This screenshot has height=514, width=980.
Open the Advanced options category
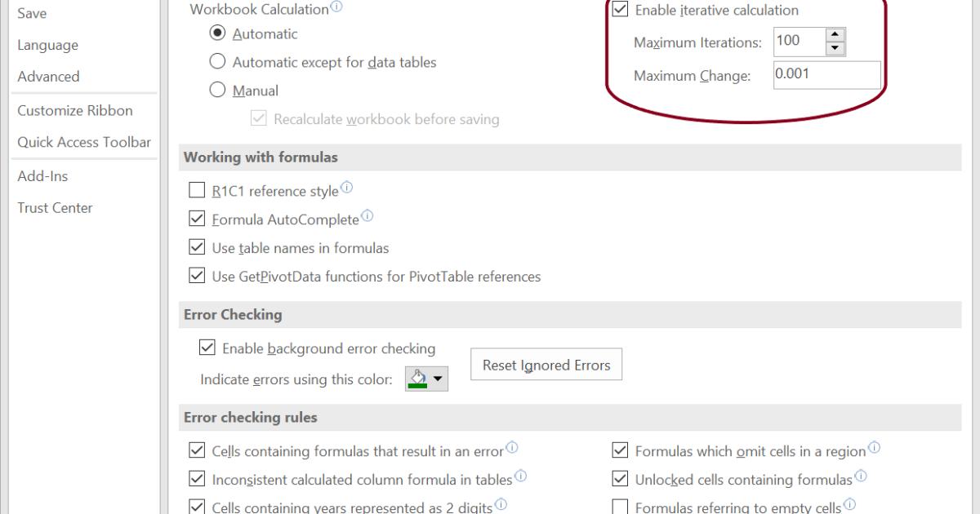point(49,77)
